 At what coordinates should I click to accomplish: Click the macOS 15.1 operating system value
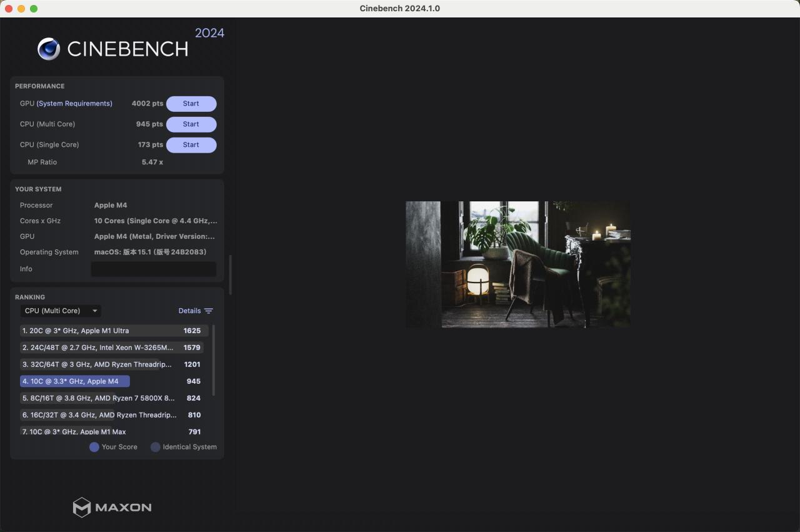150,253
